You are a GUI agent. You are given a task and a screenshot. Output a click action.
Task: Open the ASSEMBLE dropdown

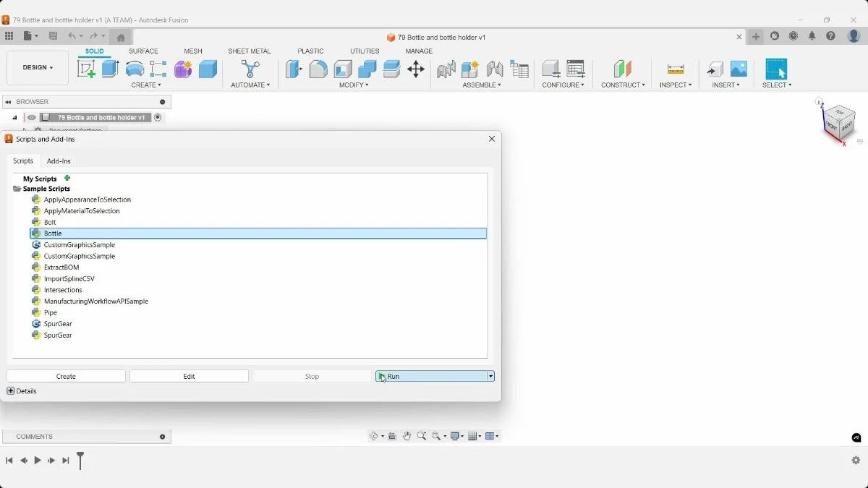point(482,85)
